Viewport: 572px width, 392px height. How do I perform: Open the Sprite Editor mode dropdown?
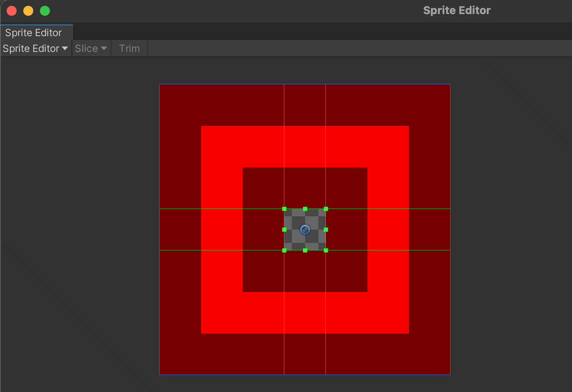pyautogui.click(x=35, y=49)
